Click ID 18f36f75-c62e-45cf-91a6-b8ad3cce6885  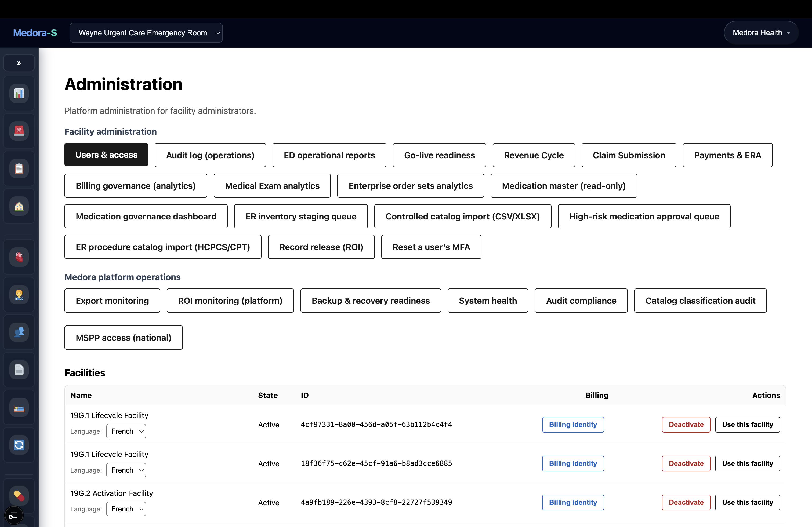[x=376, y=464]
